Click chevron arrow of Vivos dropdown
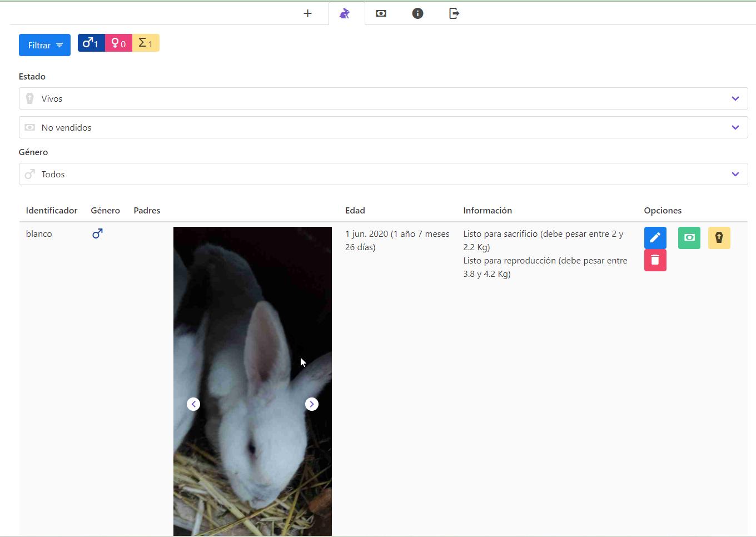This screenshot has width=756, height=537. tap(735, 98)
